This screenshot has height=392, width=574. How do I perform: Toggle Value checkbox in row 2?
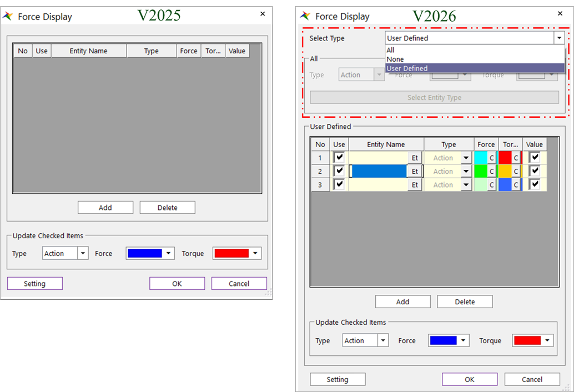pos(535,171)
